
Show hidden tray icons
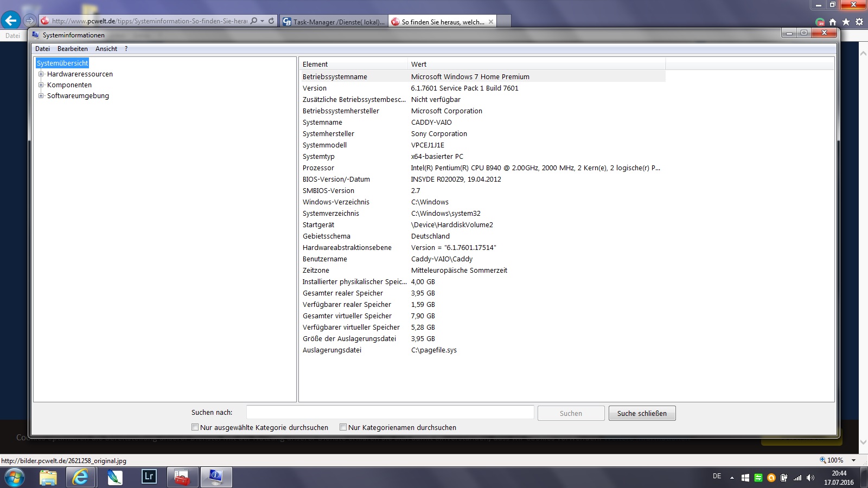click(732, 478)
